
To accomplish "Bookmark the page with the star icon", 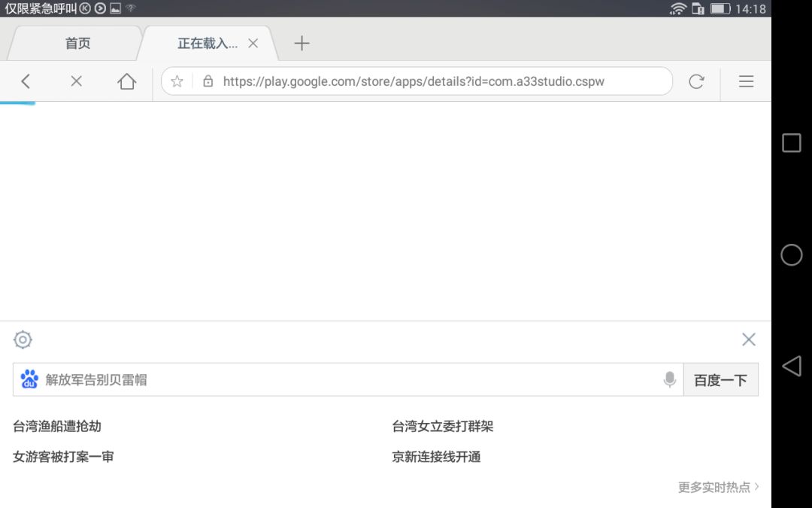I will [x=177, y=81].
